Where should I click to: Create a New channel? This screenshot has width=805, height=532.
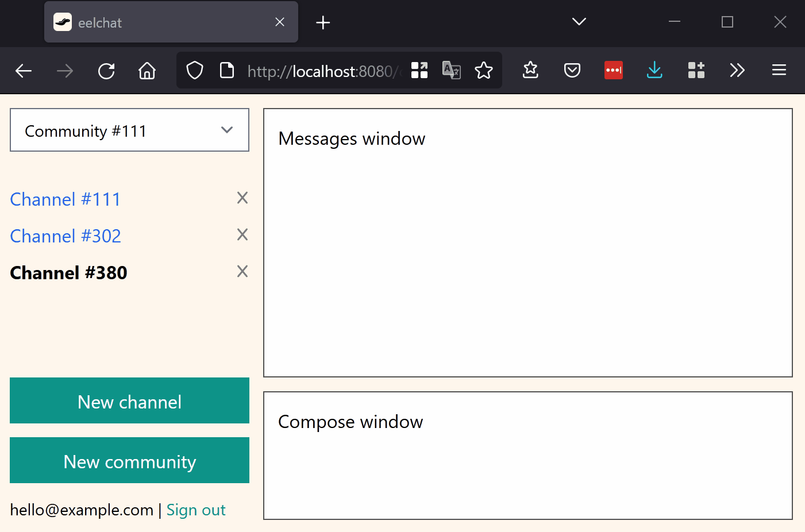pos(129,400)
